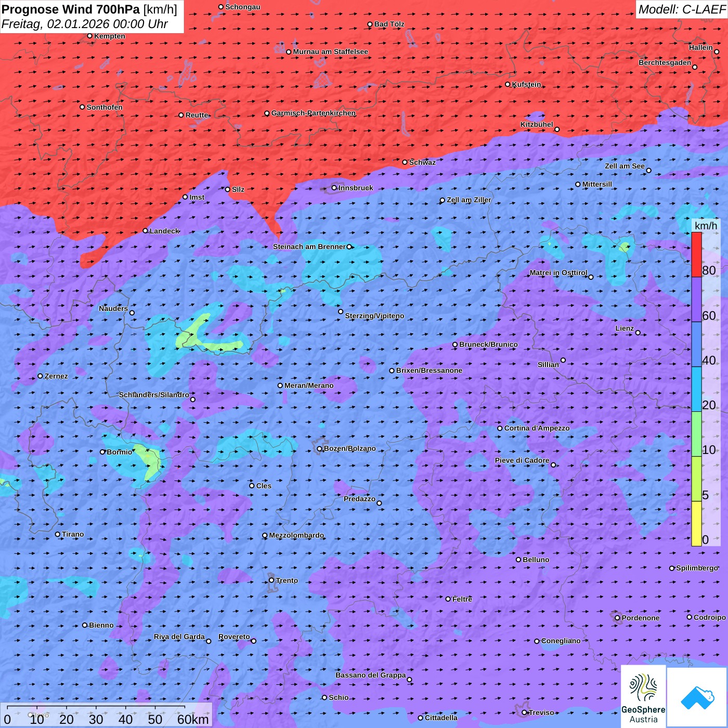Click the Nauders city marker
Viewport: 728px width, 728px height.
coord(132,313)
